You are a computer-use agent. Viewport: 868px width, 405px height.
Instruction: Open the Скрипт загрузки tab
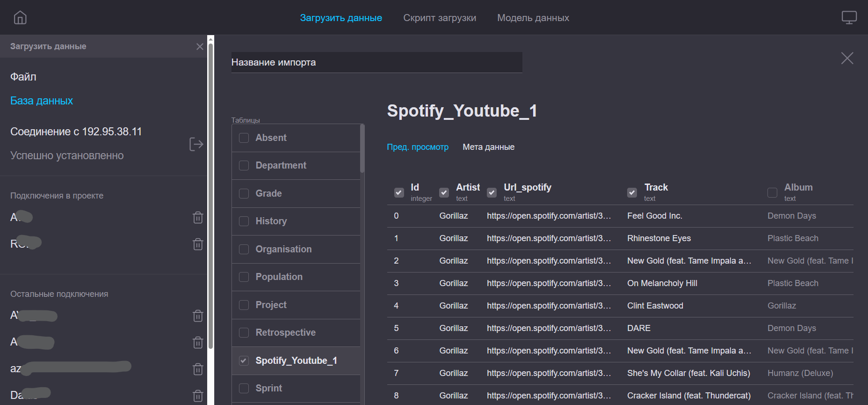coord(440,18)
